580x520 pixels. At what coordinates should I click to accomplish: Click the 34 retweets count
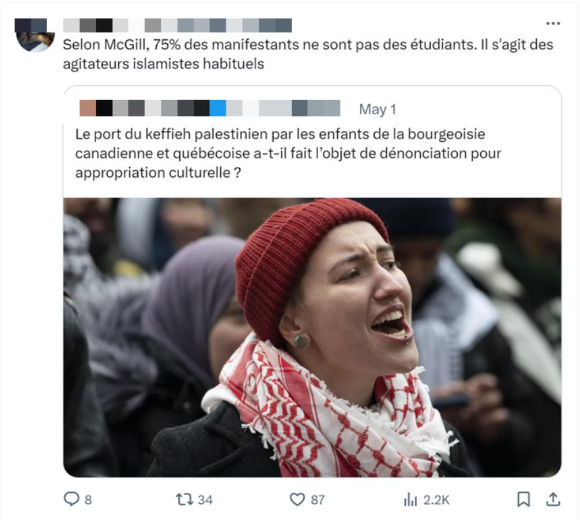[205, 500]
